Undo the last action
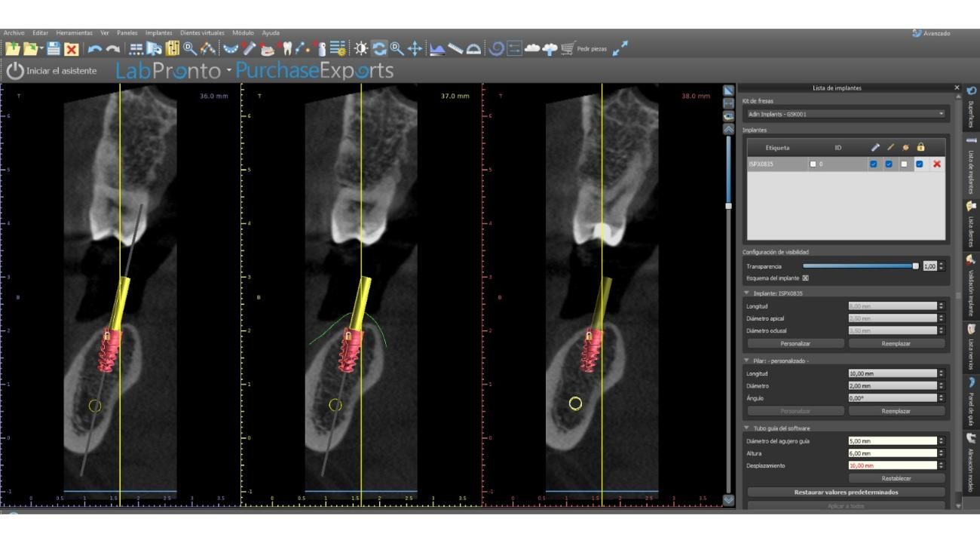980x543 pixels. 95,49
